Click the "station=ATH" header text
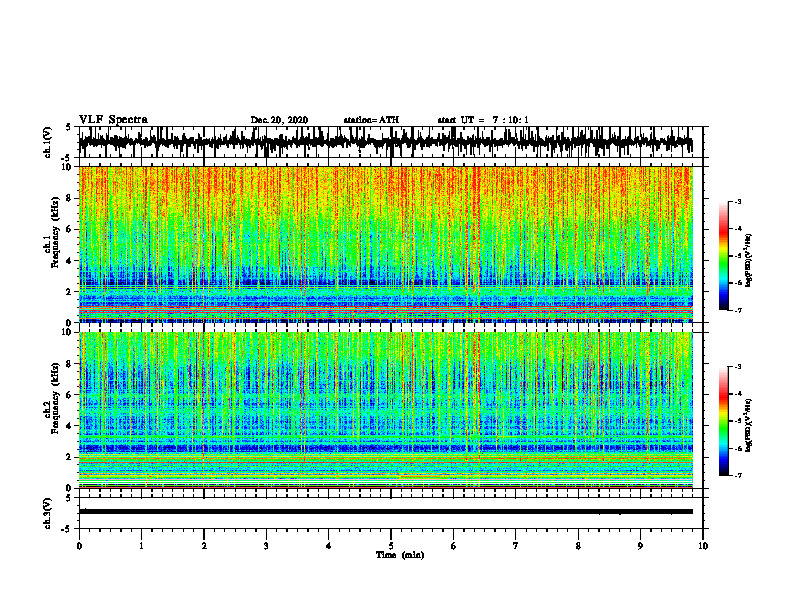 371,120
